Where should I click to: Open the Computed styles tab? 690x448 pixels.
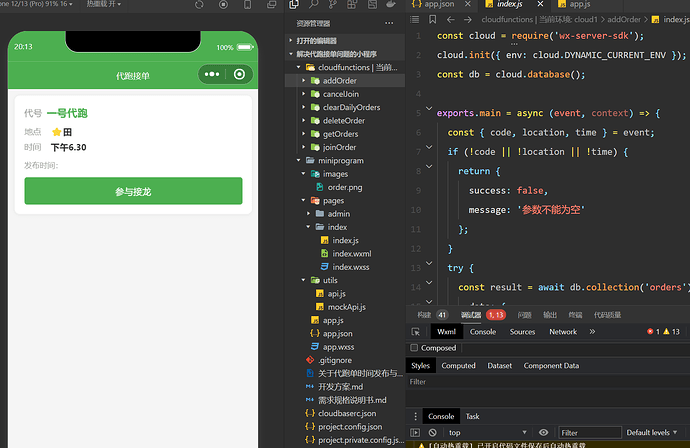tap(459, 366)
